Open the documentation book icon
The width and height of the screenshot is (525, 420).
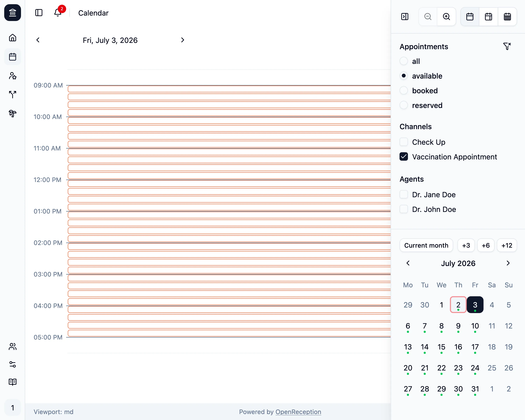12,382
